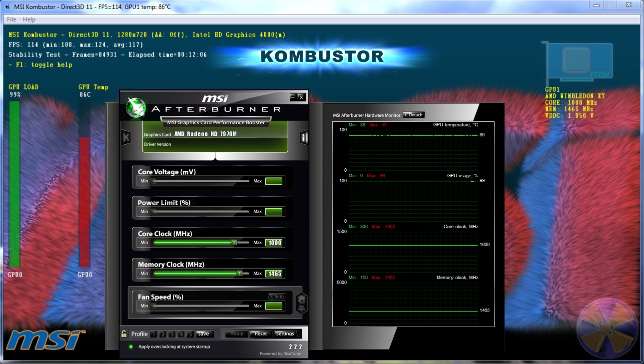644x364 pixels.
Task: Click the Powered by RivaTuner text
Action: [281, 354]
